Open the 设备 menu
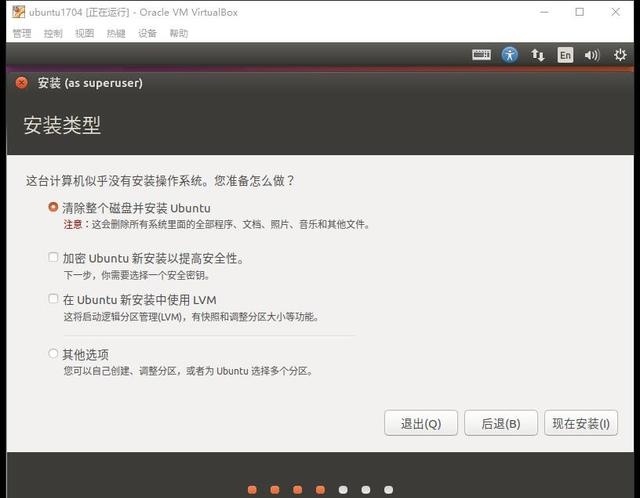 click(x=147, y=33)
